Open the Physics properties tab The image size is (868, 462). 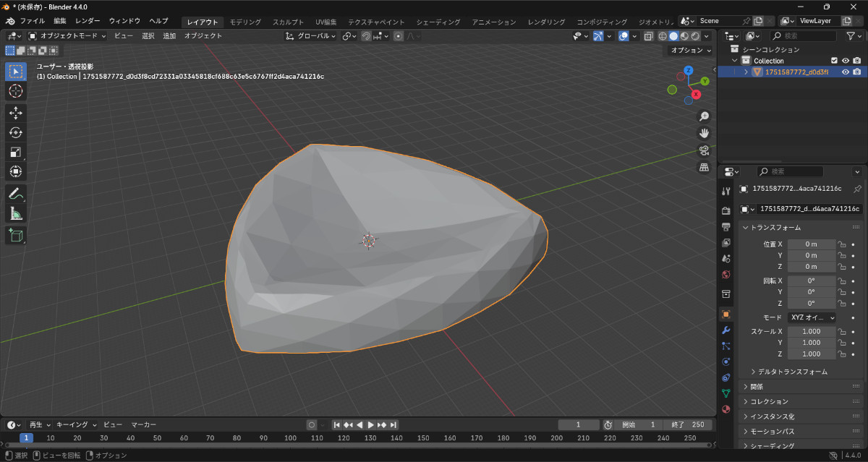coord(726,362)
